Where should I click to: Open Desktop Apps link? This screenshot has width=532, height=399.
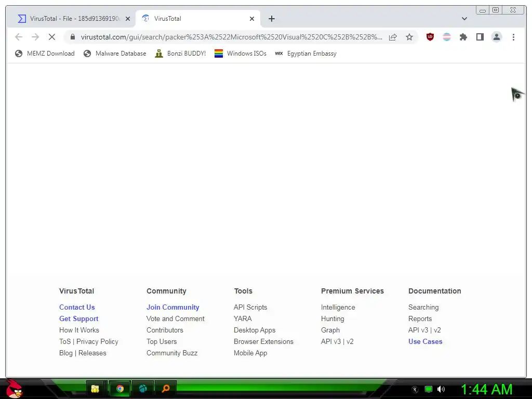[x=255, y=330]
